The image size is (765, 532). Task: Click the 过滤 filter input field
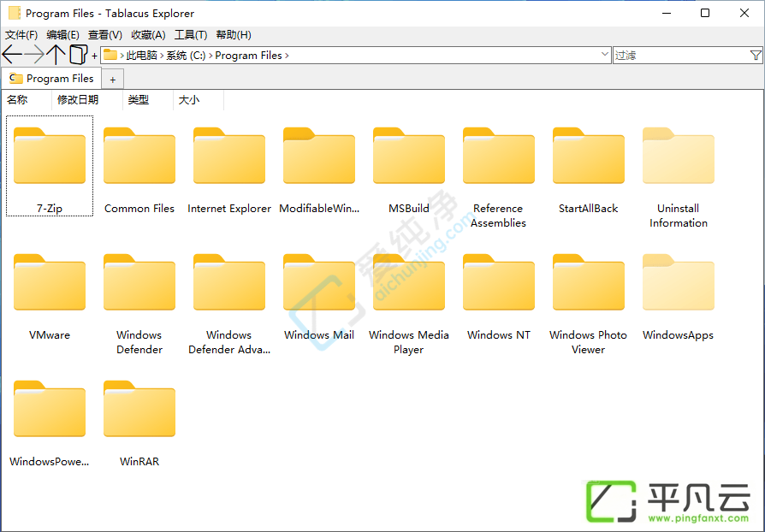click(x=681, y=55)
